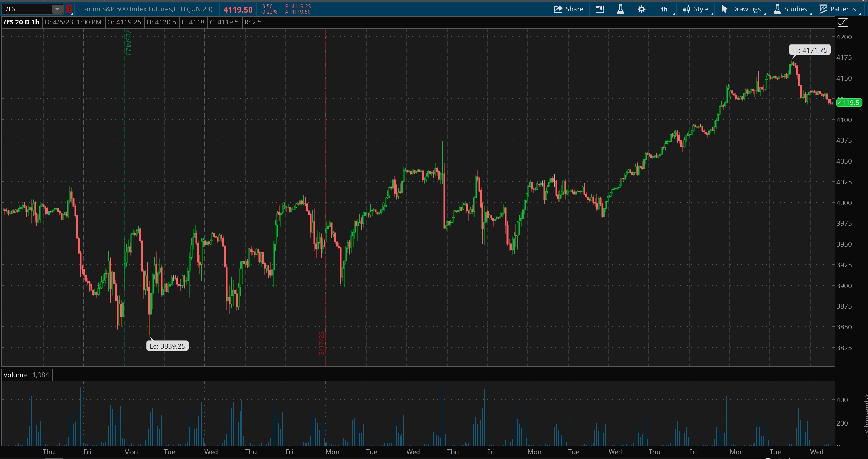Click the Lo: 3839.25 price marker

pyautogui.click(x=168, y=346)
